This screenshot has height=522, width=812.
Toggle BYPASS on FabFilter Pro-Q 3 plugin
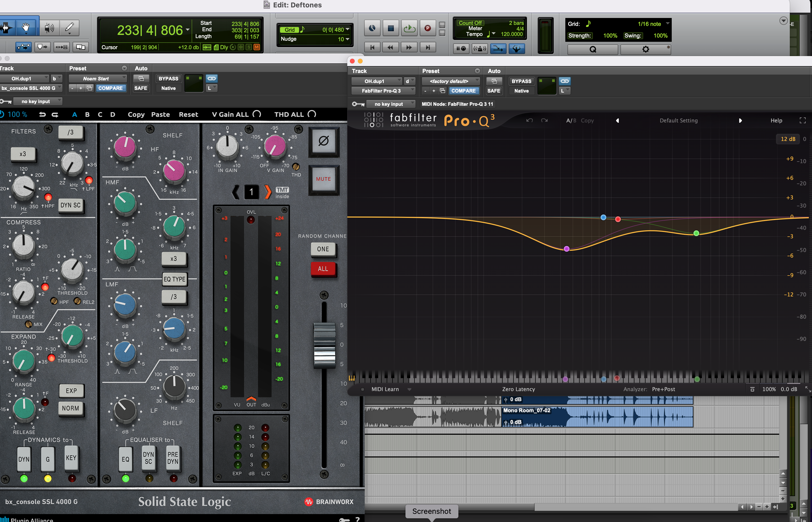click(x=521, y=81)
